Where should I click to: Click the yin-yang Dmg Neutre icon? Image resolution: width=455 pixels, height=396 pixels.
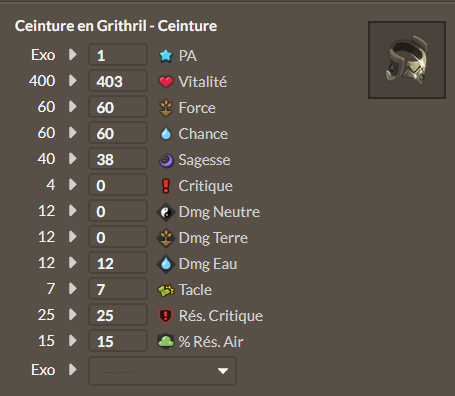pos(166,212)
